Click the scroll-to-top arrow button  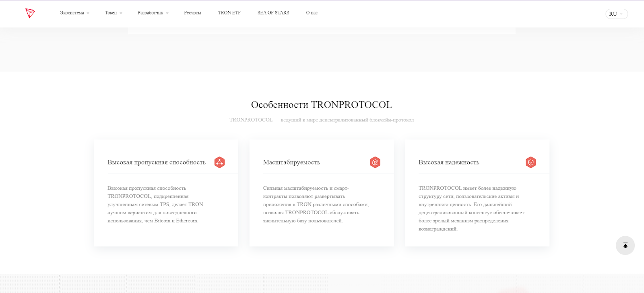tap(625, 246)
